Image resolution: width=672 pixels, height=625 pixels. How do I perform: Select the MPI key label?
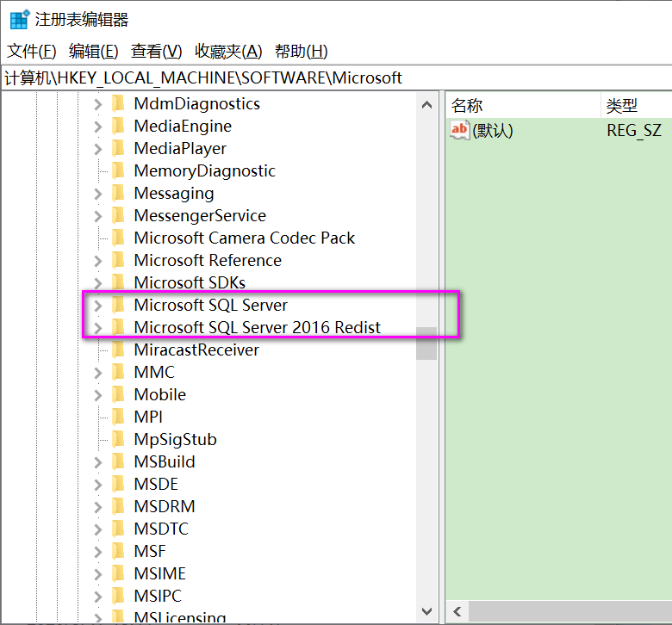[x=148, y=417]
